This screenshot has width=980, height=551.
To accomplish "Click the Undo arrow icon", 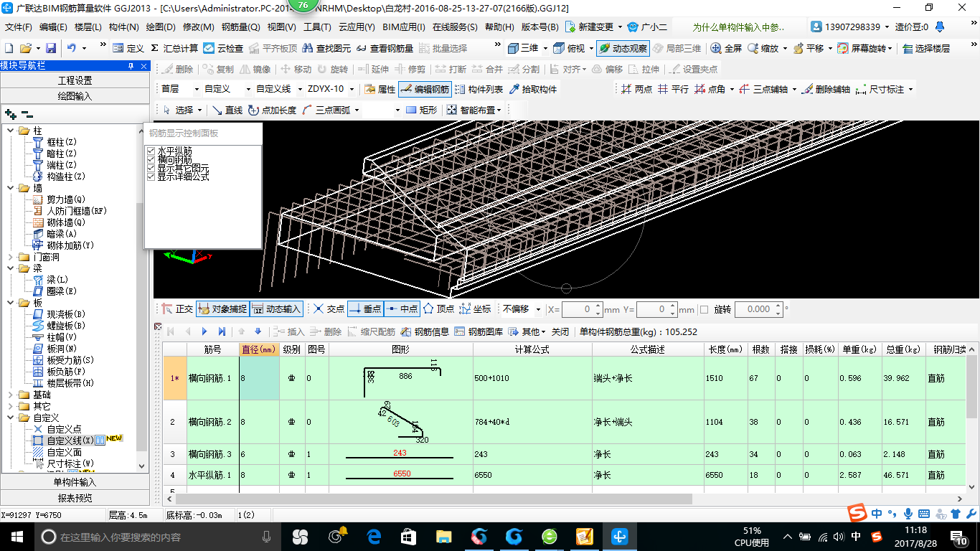I will 72,48.
